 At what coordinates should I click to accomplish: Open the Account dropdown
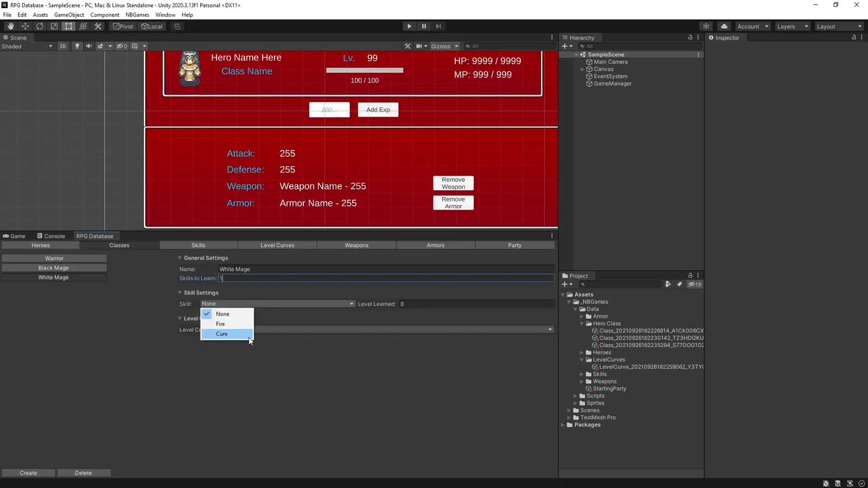pyautogui.click(x=752, y=26)
